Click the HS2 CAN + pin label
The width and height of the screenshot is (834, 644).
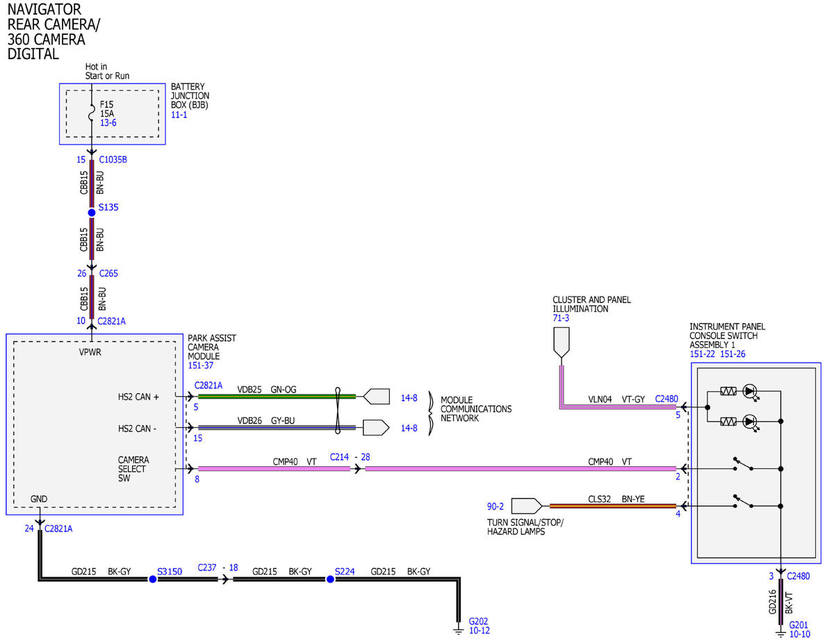tap(138, 397)
